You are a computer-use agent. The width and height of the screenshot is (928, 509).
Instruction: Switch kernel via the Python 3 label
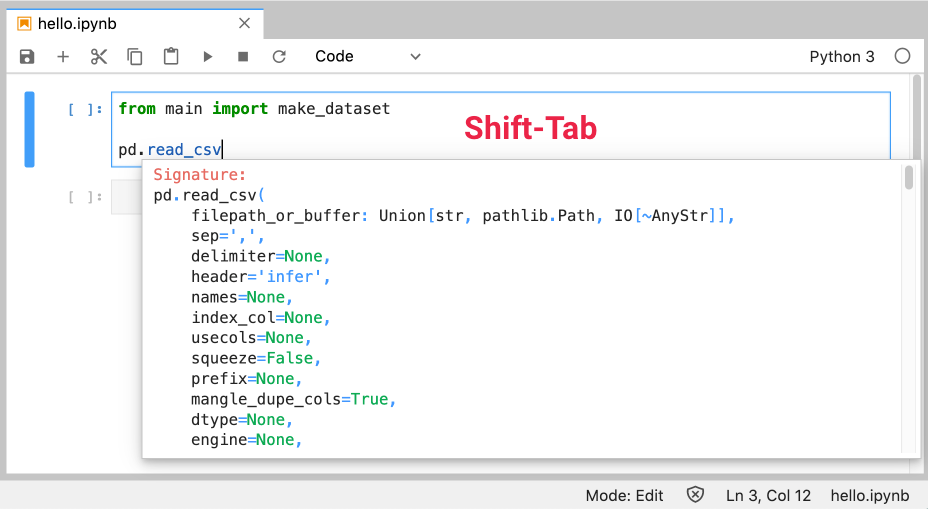coord(841,57)
